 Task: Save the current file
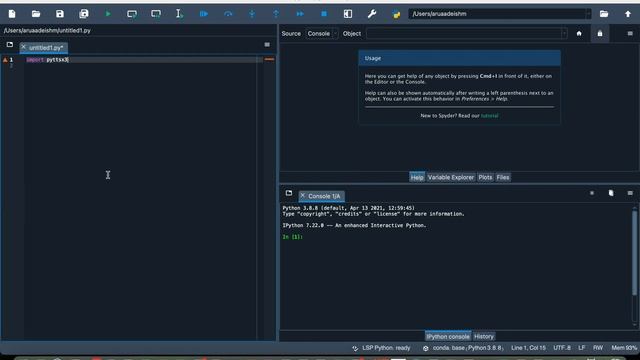click(x=60, y=14)
